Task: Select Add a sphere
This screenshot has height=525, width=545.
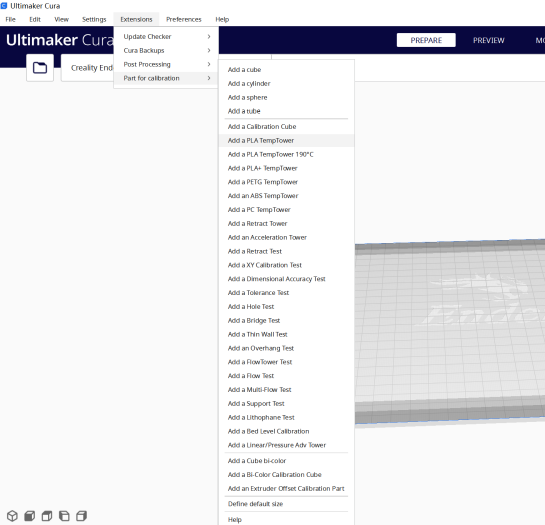Action: tap(286, 97)
